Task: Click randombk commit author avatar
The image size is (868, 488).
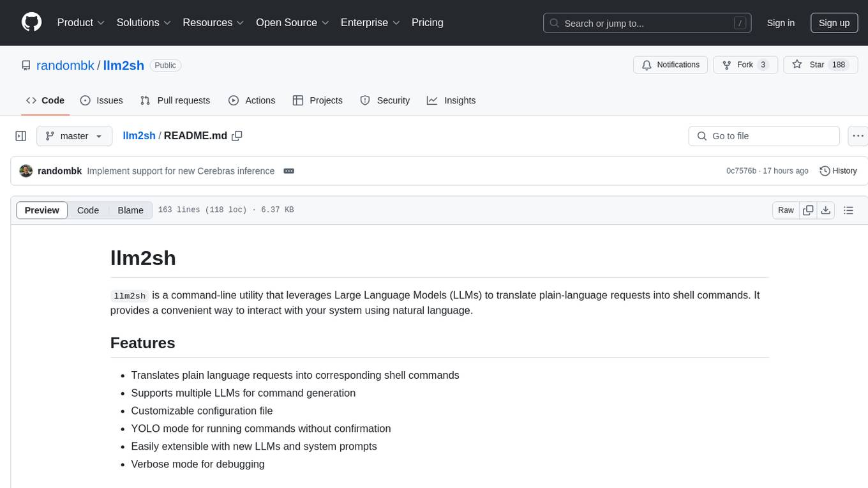Action: pos(26,171)
